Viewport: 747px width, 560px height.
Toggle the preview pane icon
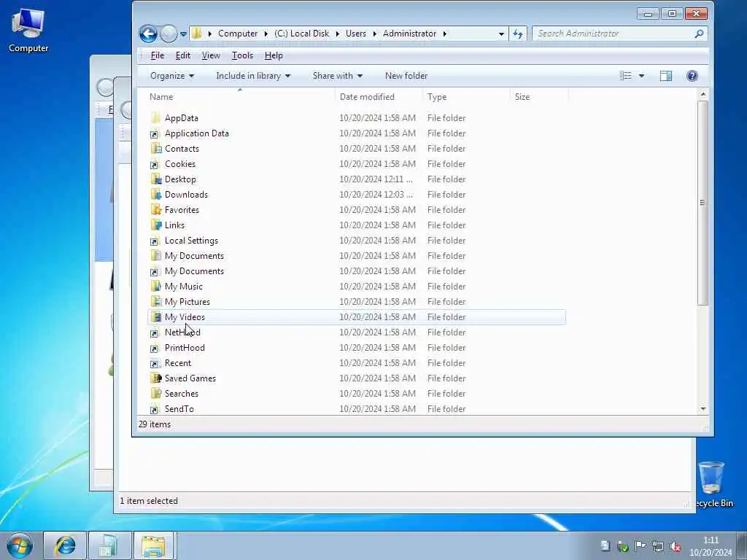tap(665, 76)
